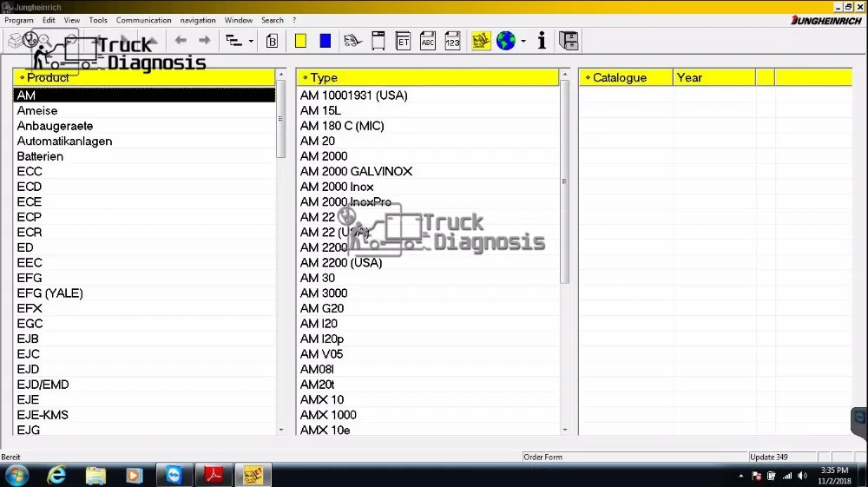The height and width of the screenshot is (487, 868).
Task: Select 'AM G20' type row
Action: 427,308
